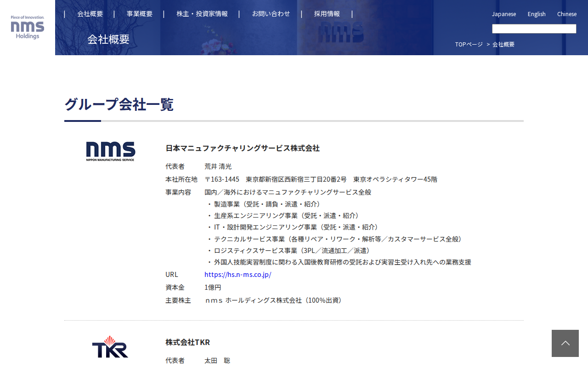Go to TOPページ breadcrumb link

(469, 44)
